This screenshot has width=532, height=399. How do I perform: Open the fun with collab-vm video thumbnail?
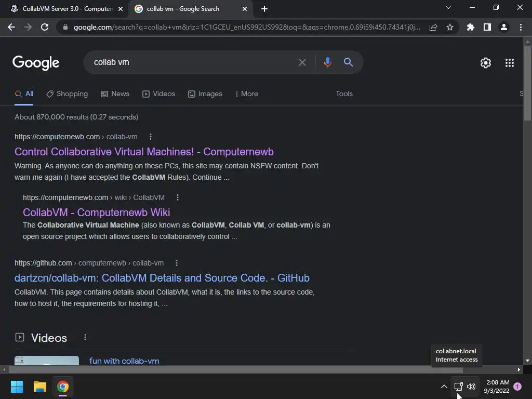(46, 361)
